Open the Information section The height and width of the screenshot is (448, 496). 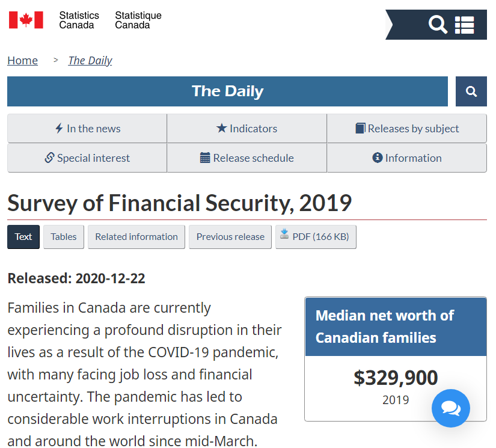pos(407,158)
